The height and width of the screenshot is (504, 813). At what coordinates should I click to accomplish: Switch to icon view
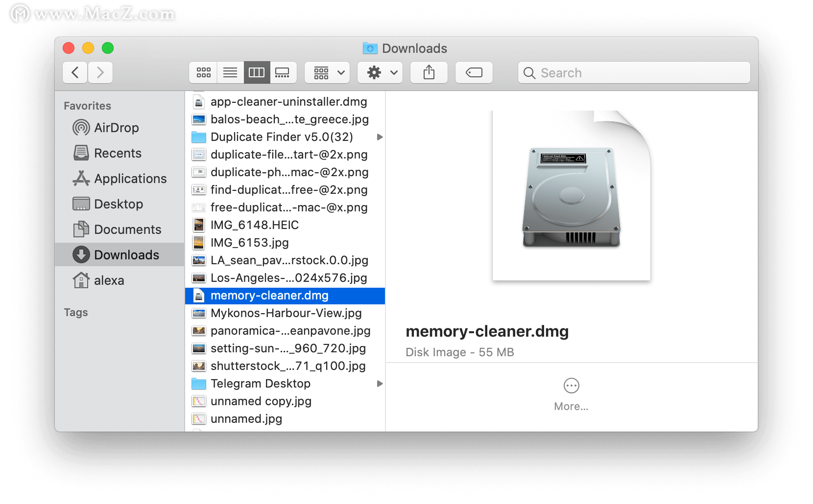tap(203, 72)
